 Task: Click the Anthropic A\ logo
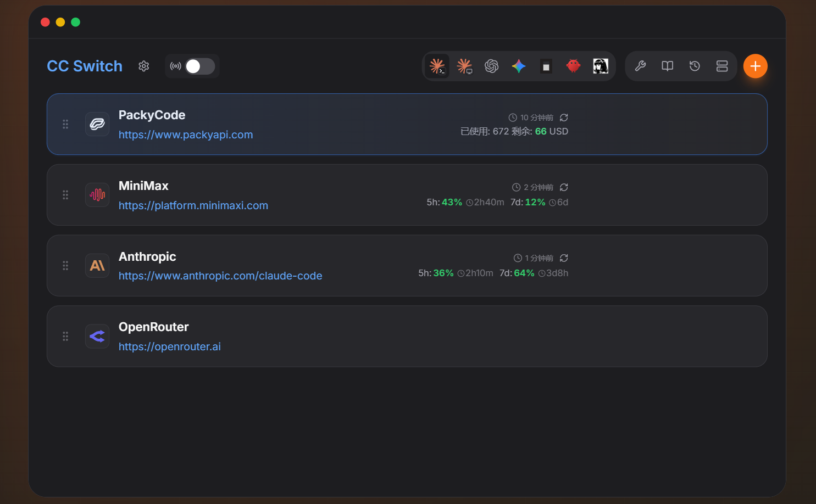(x=97, y=266)
